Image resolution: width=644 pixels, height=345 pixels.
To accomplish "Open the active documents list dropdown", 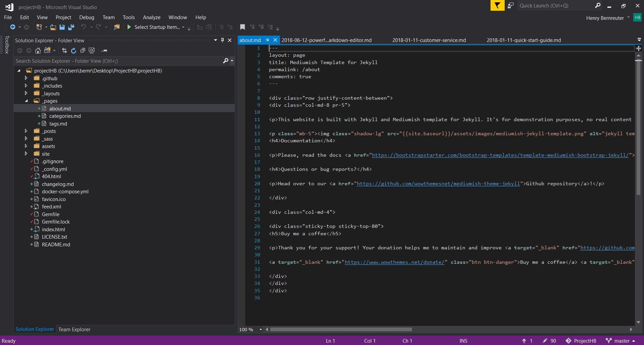I will (x=639, y=40).
